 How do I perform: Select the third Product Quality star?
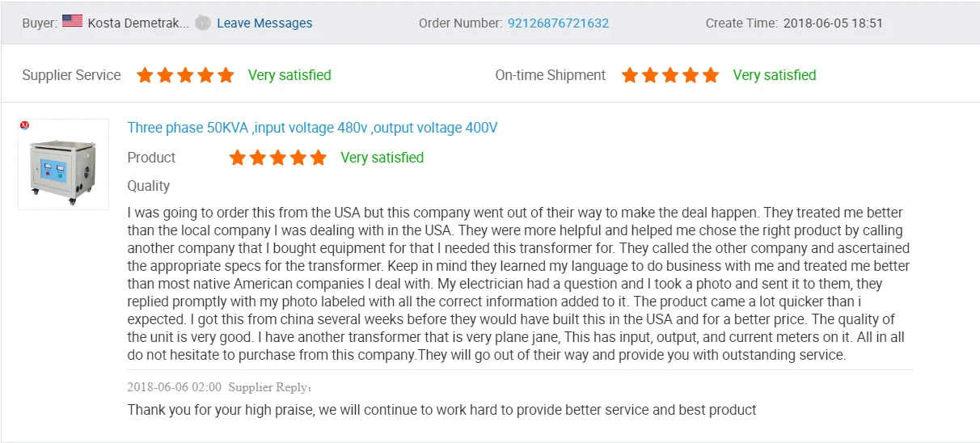(x=278, y=158)
